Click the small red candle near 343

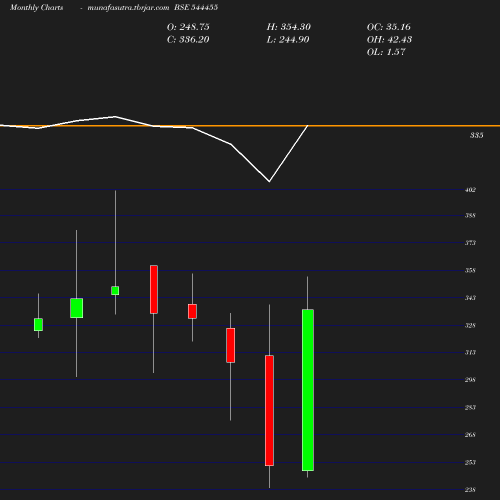[x=192, y=311]
